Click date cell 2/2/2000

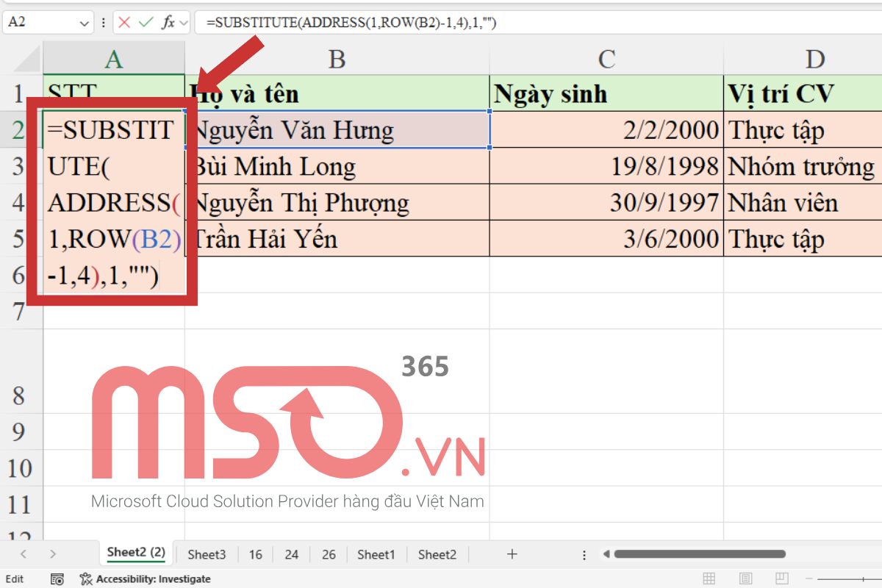coord(606,130)
